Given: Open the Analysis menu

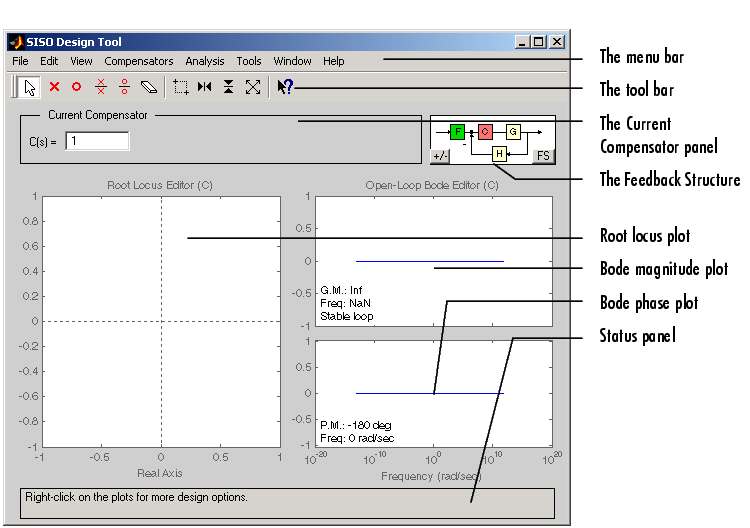Looking at the screenshot, I should coord(205,61).
